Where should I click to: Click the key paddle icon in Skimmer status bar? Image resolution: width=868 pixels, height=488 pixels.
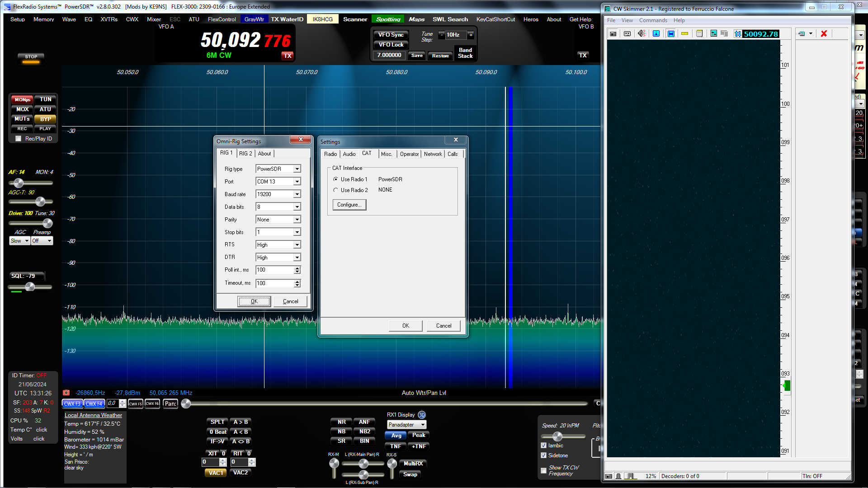(x=618, y=476)
